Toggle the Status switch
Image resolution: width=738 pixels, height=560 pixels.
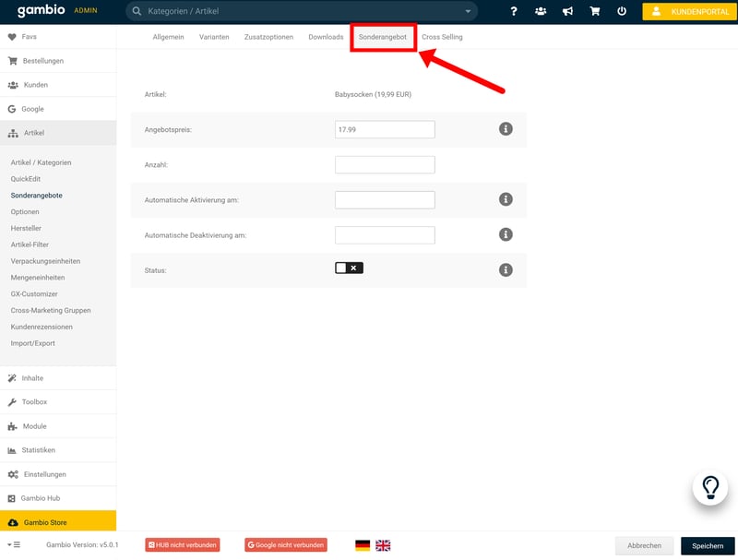pyautogui.click(x=349, y=268)
